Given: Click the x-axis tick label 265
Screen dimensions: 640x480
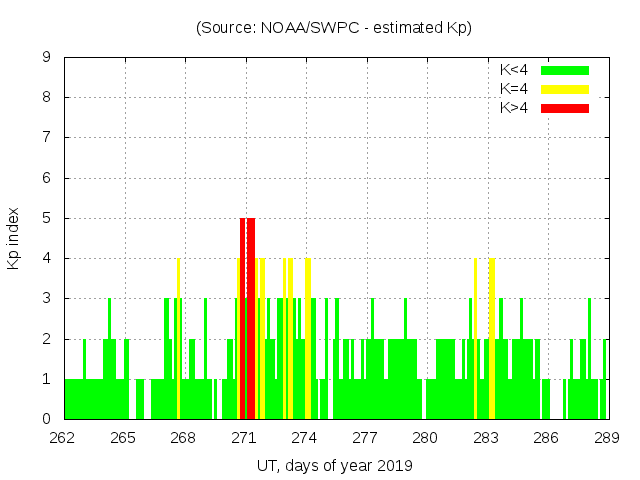Looking at the screenshot, I should click(x=123, y=437).
